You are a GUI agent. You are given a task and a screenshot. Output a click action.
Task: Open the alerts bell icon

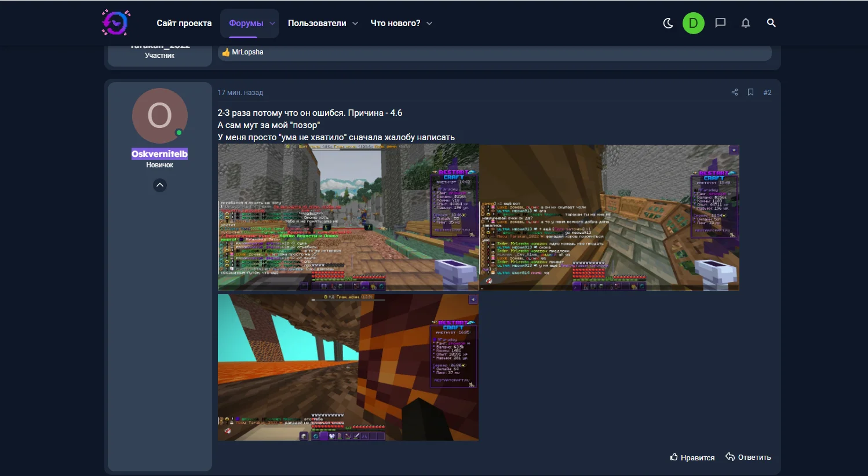[x=746, y=23]
